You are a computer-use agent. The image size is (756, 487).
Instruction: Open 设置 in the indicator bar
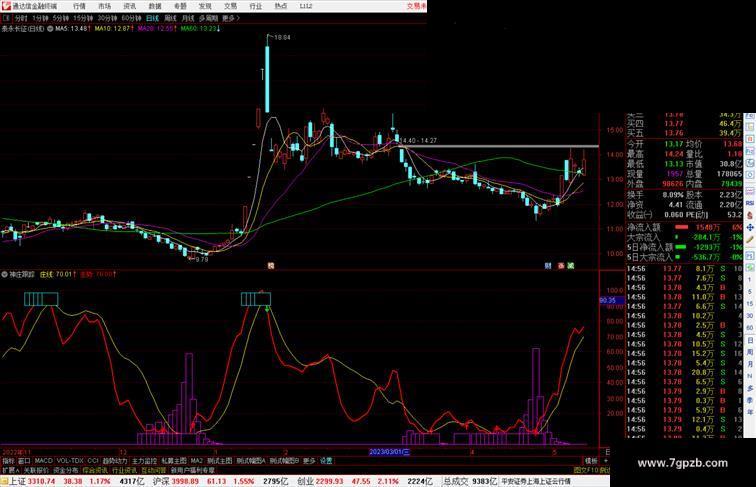pyautogui.click(x=326, y=461)
